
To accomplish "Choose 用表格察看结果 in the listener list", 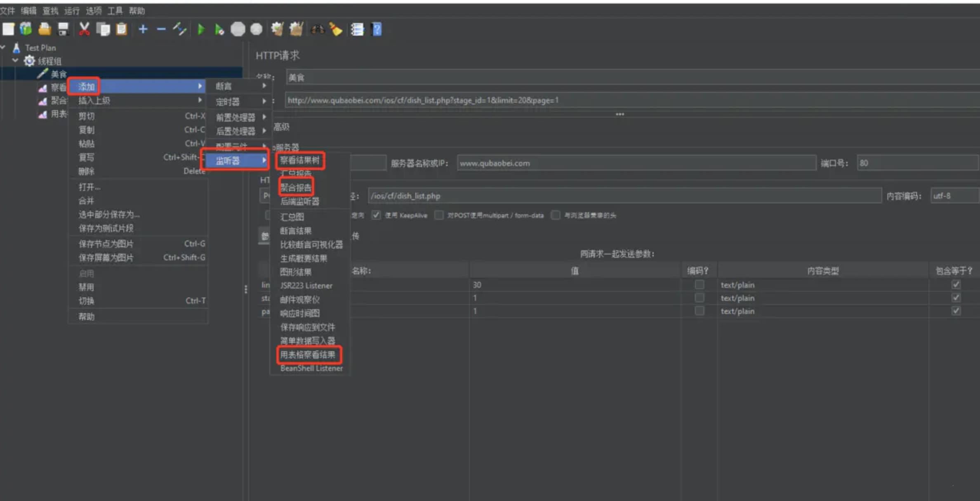I will (308, 354).
